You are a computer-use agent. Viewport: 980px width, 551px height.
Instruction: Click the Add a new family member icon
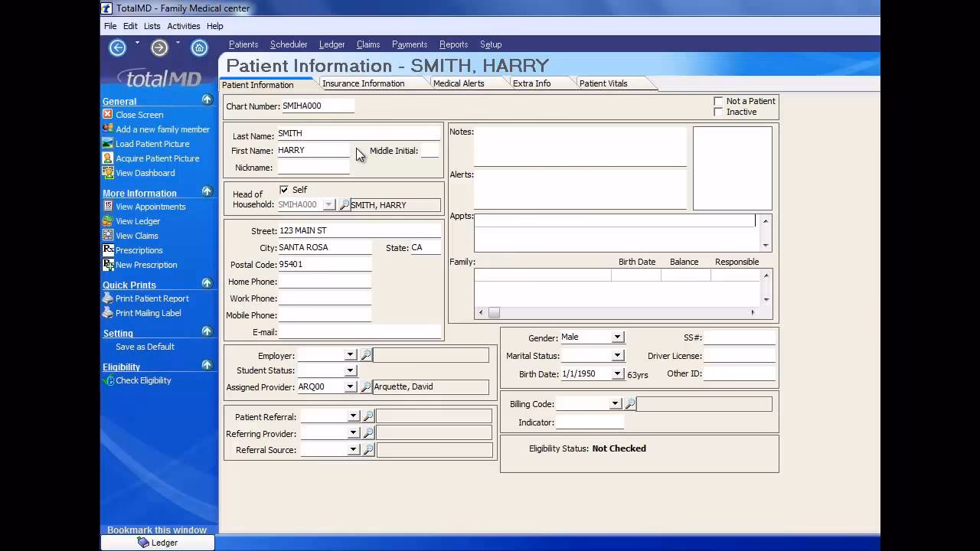click(108, 129)
